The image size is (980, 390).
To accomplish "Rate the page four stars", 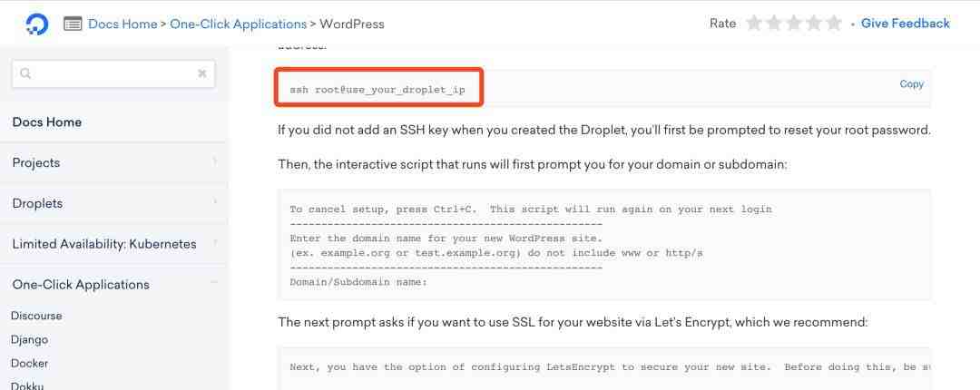I will 815,24.
